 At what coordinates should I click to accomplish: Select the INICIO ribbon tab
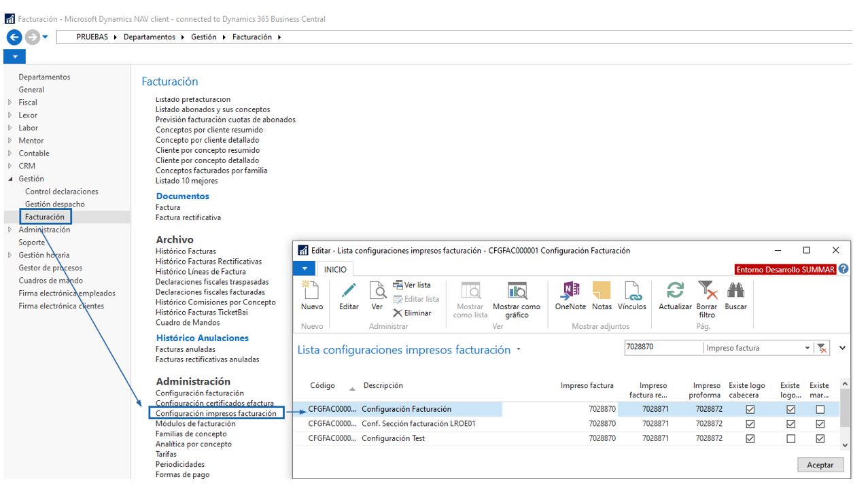tap(335, 270)
